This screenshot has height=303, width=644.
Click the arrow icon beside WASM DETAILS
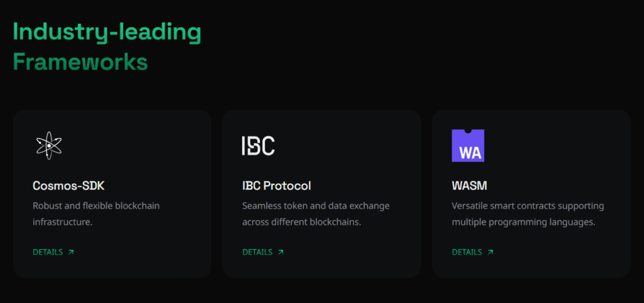[491, 252]
